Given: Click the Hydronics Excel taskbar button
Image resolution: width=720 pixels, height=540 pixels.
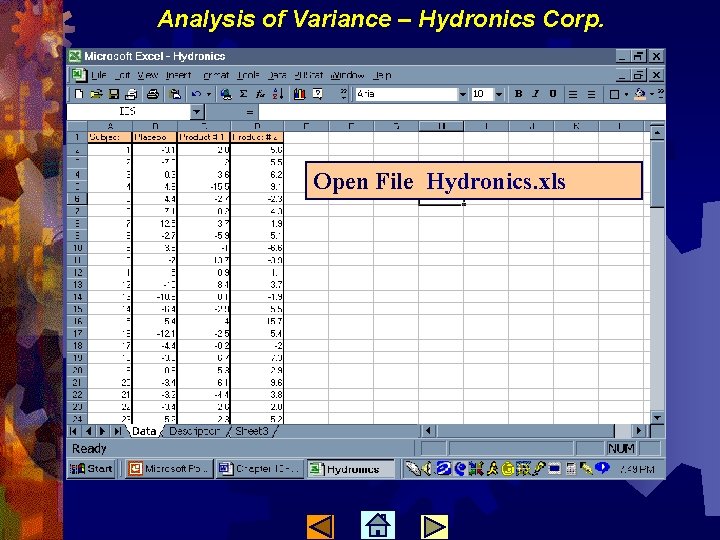Looking at the screenshot, I should click(x=350, y=469).
